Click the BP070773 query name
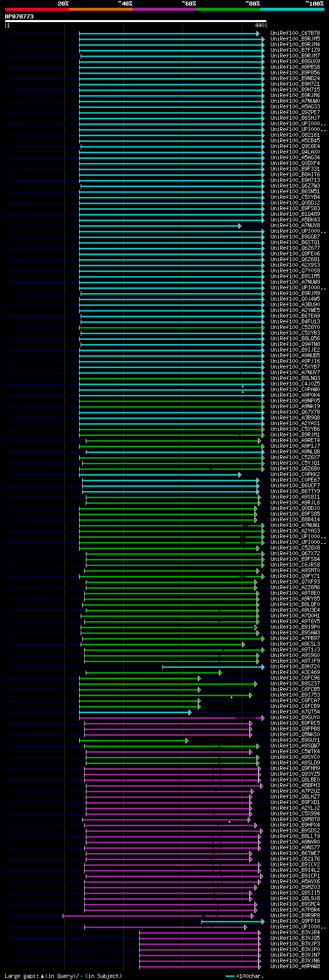 [x=20, y=16]
